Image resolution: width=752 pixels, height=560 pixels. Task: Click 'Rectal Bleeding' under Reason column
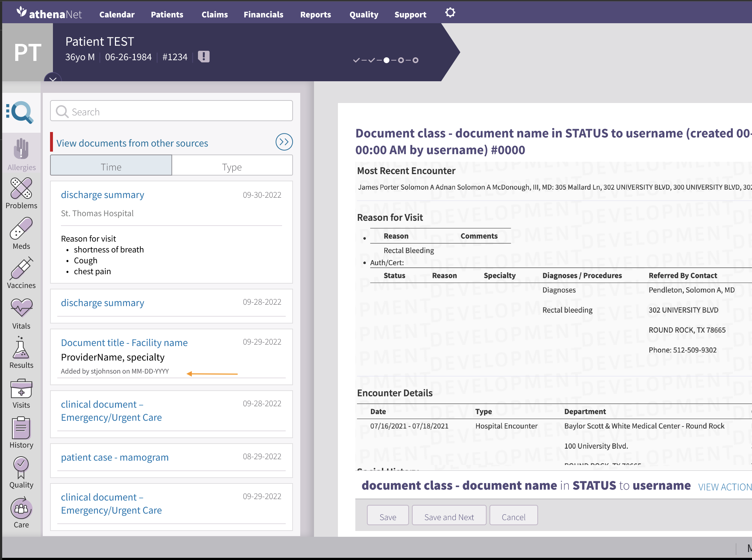pyautogui.click(x=409, y=250)
